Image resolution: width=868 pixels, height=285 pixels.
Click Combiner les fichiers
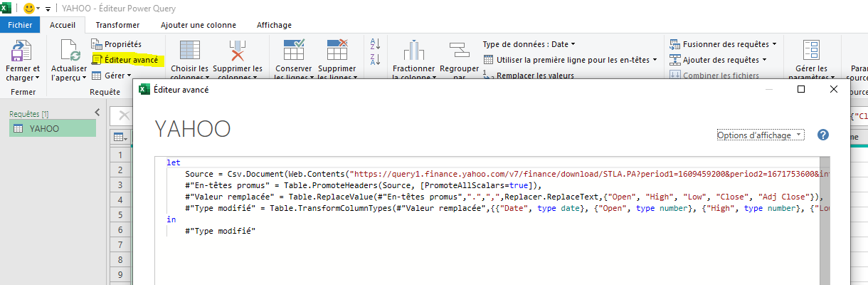click(x=714, y=75)
